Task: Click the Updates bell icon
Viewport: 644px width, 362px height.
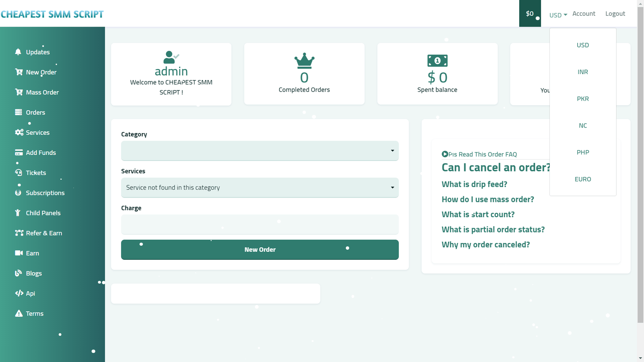Action: (18, 52)
